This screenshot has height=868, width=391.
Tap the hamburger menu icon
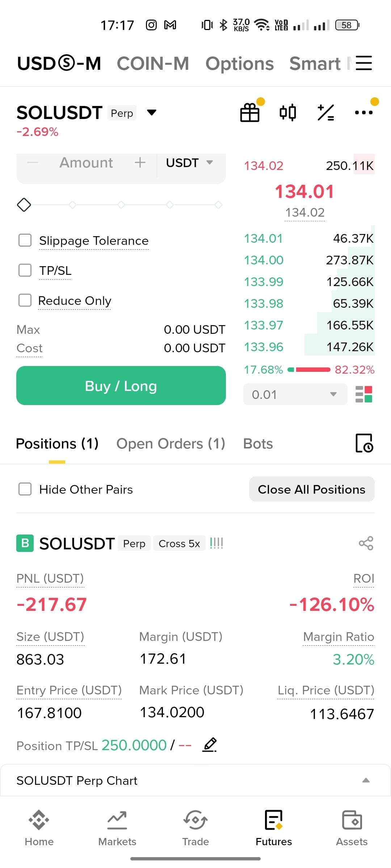point(364,63)
